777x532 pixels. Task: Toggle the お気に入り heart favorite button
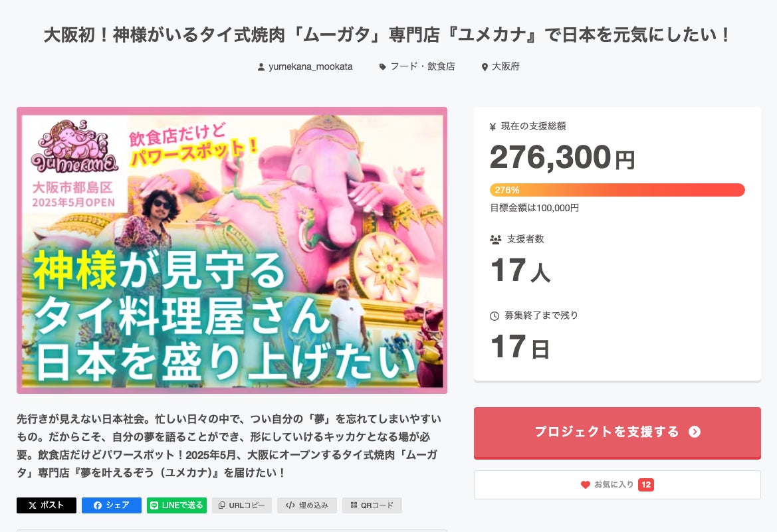pyautogui.click(x=617, y=485)
